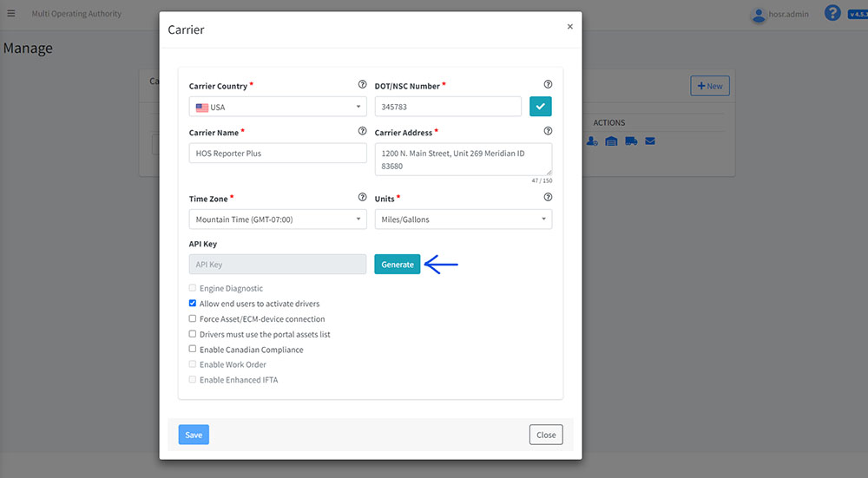Enable Force Asset/ECM-device connection
This screenshot has height=478, width=868.
[x=193, y=318]
